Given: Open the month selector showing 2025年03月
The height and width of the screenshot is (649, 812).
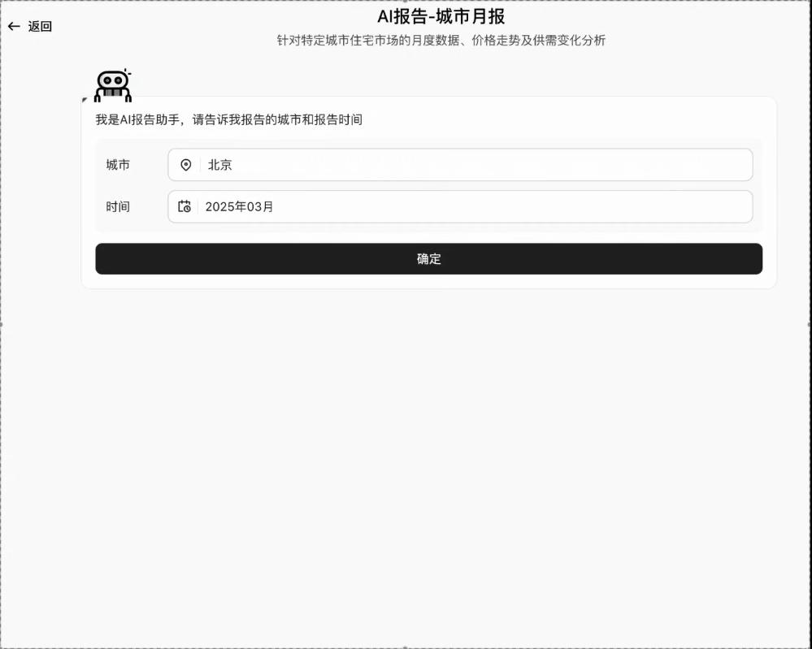Looking at the screenshot, I should (459, 207).
